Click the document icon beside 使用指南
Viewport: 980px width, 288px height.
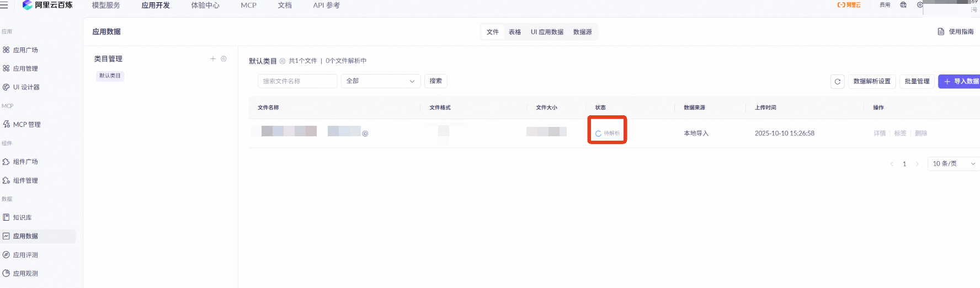[941, 32]
